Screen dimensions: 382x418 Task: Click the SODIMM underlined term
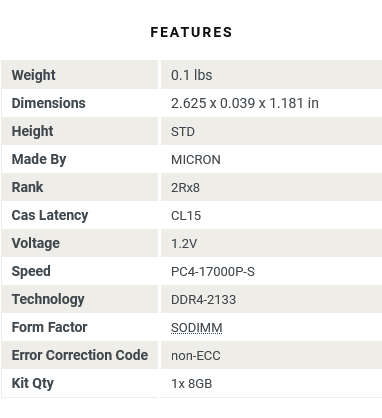coord(196,328)
